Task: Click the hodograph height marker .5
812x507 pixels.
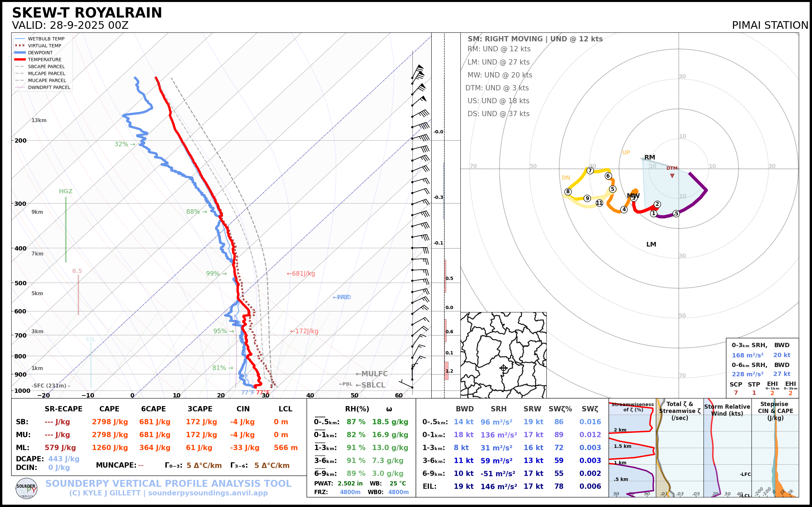Action: point(676,213)
